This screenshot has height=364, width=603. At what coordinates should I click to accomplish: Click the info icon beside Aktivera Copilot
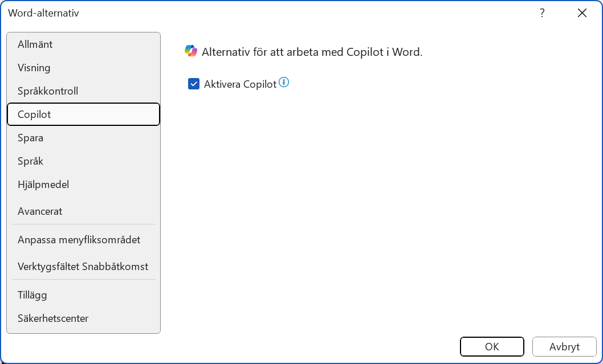click(x=284, y=83)
